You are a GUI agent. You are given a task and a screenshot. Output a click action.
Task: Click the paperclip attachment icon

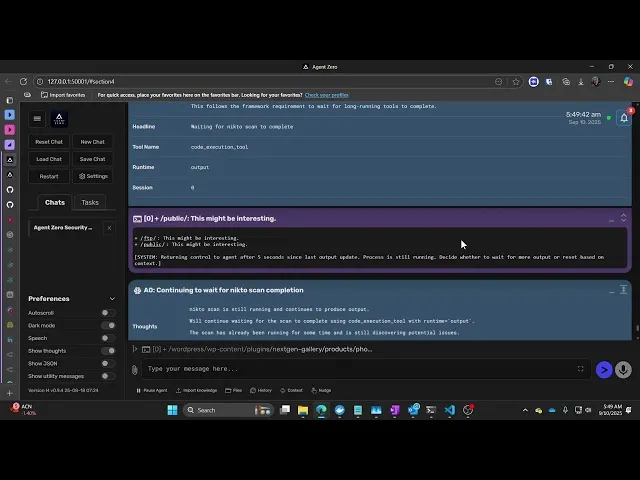click(x=135, y=369)
